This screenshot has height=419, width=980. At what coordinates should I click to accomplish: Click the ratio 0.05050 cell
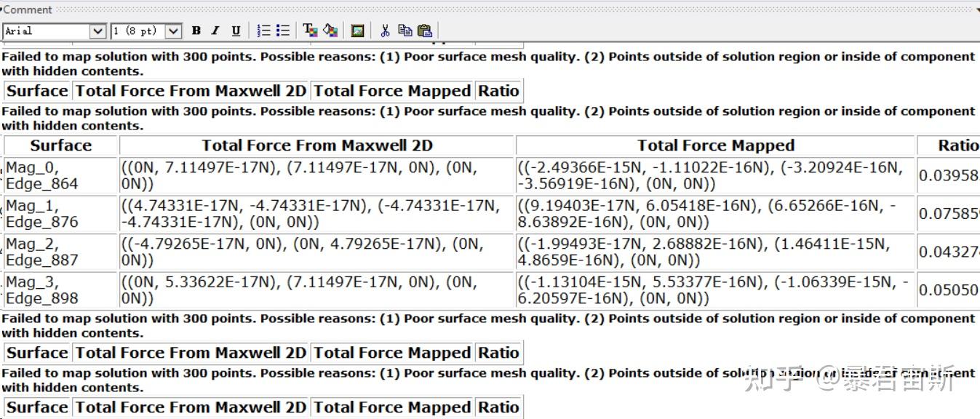pyautogui.click(x=949, y=290)
